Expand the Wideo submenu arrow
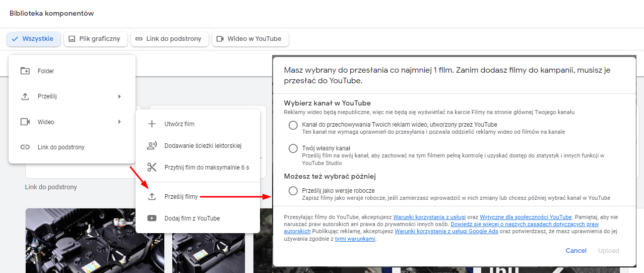The height and width of the screenshot is (273, 644). click(x=119, y=122)
